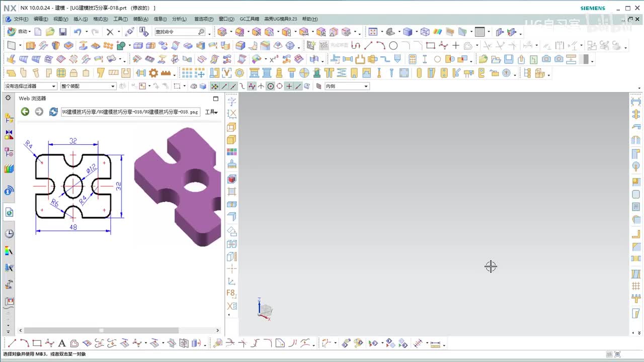This screenshot has height=362, width=644.
Task: Click the Information object icon
Action: (144, 32)
